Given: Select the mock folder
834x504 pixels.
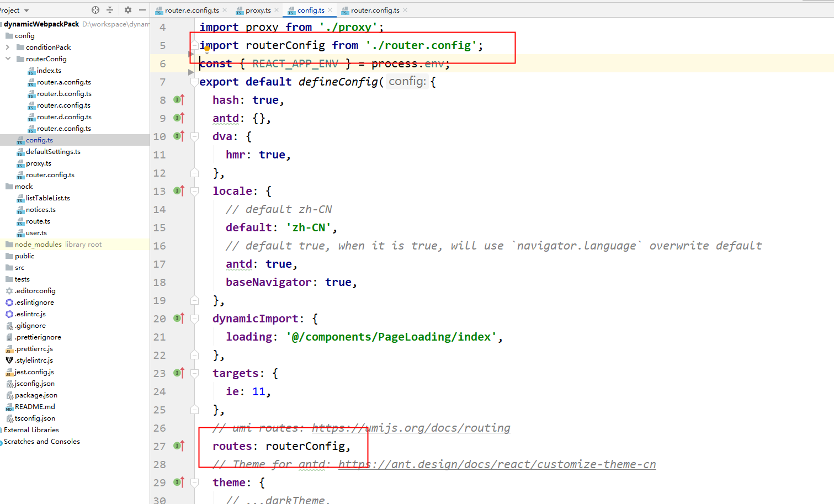Looking at the screenshot, I should [x=24, y=187].
